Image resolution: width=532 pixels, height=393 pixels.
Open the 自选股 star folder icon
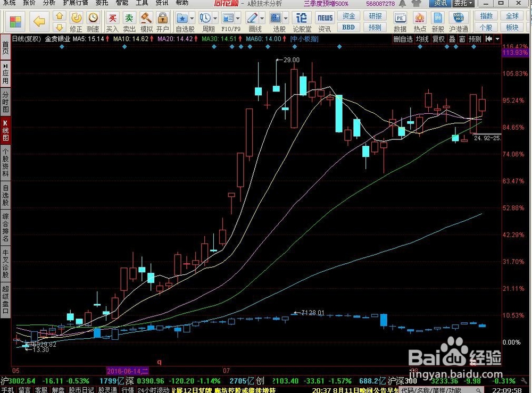pyautogui.click(x=182, y=18)
